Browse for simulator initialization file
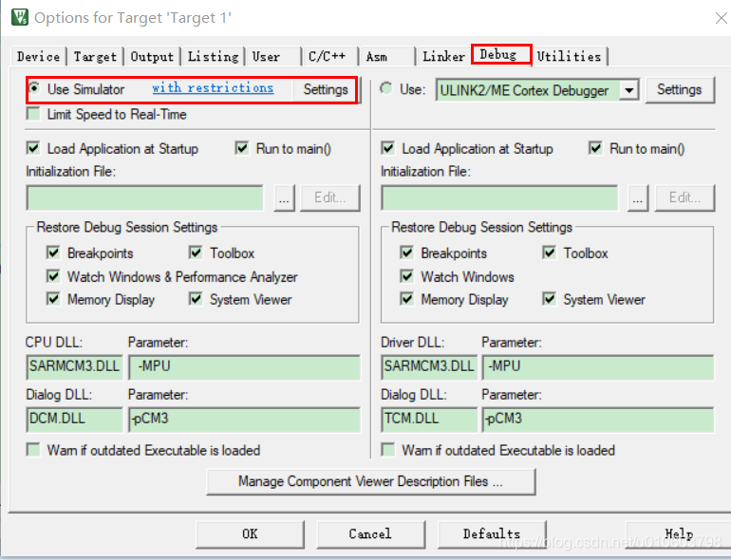 (x=285, y=198)
